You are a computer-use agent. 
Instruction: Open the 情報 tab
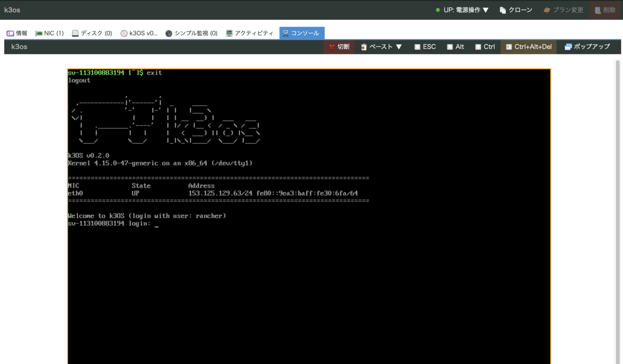(x=17, y=33)
